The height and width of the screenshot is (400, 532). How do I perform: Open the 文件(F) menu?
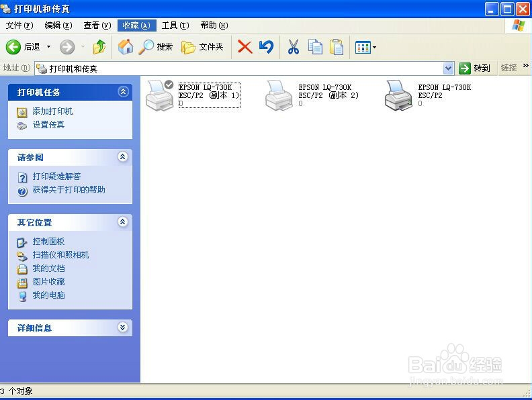(19, 26)
